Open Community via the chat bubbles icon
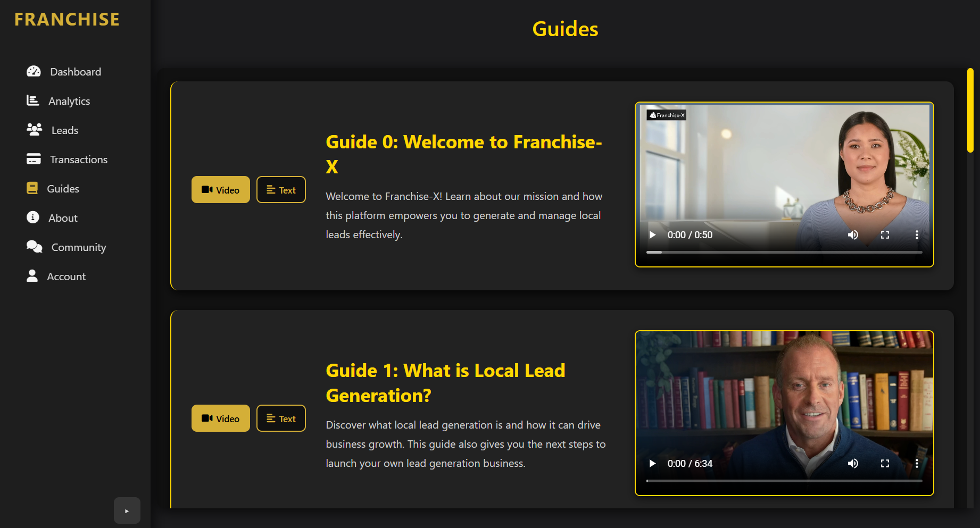Screen dimensions: 980x528 (34, 247)
